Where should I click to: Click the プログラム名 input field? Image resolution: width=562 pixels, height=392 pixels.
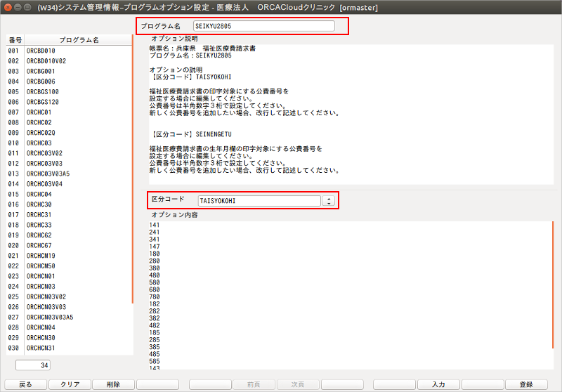tap(264, 26)
